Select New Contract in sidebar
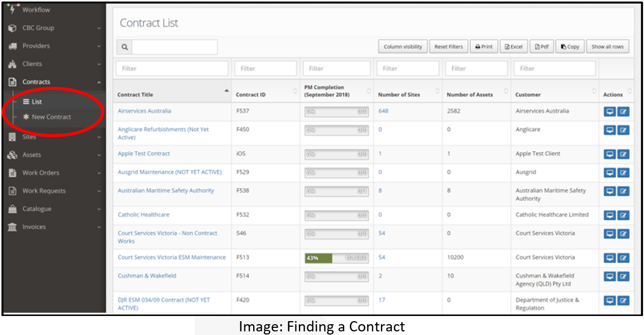 tap(51, 117)
